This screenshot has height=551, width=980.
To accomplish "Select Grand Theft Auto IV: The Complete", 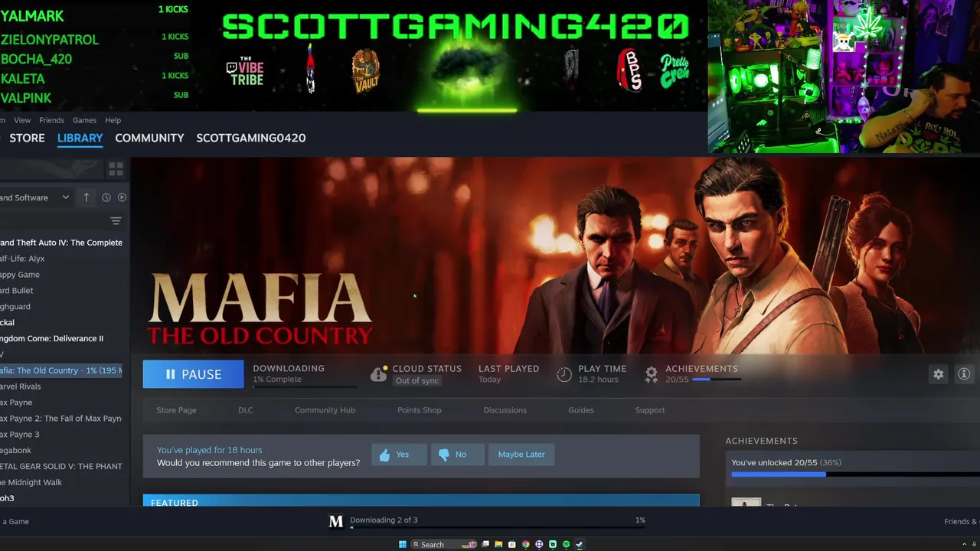I will 63,243.
